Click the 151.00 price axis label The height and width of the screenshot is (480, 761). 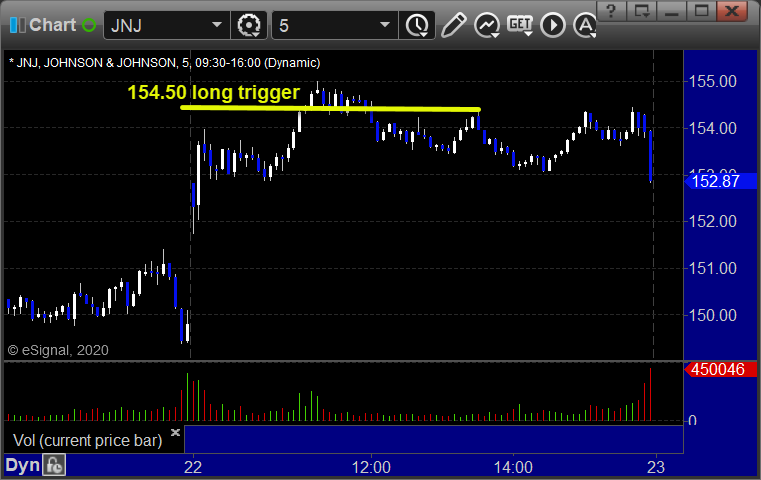[x=712, y=268]
